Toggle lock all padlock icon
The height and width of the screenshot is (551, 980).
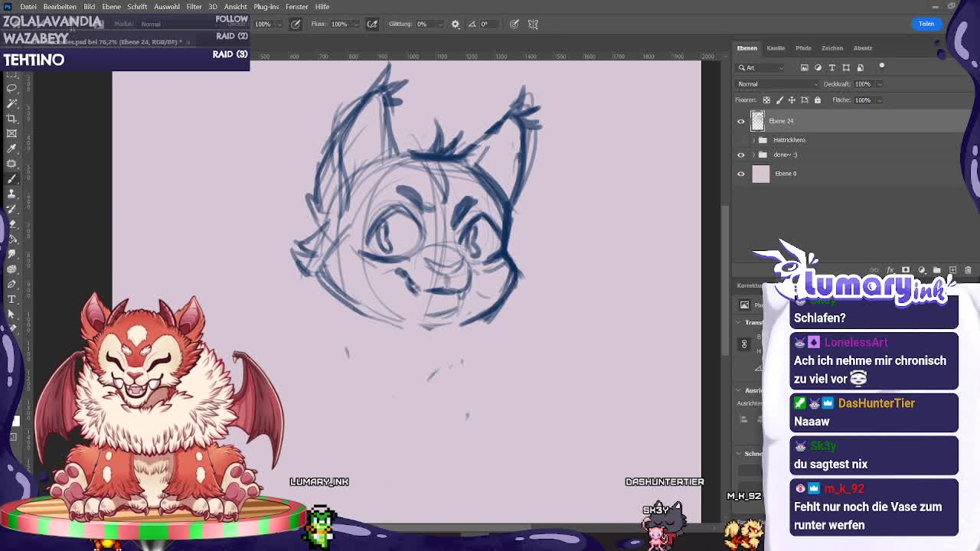click(x=817, y=100)
